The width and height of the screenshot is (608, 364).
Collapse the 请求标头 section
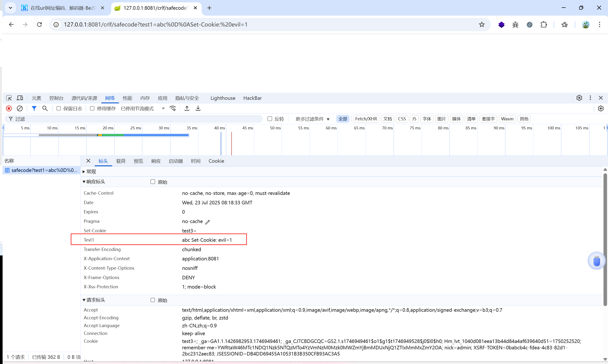(x=84, y=300)
